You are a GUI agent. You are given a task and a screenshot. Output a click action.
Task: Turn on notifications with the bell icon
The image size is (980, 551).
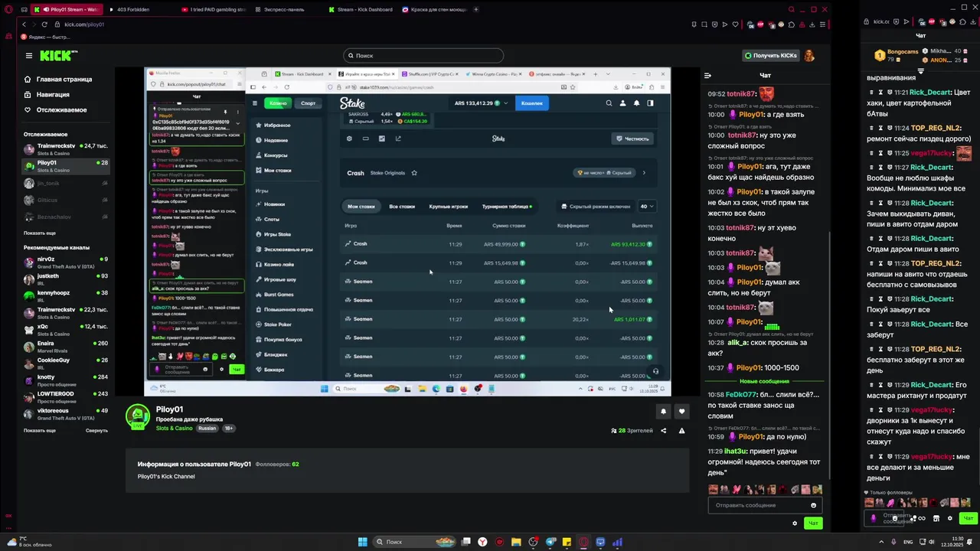pyautogui.click(x=663, y=411)
